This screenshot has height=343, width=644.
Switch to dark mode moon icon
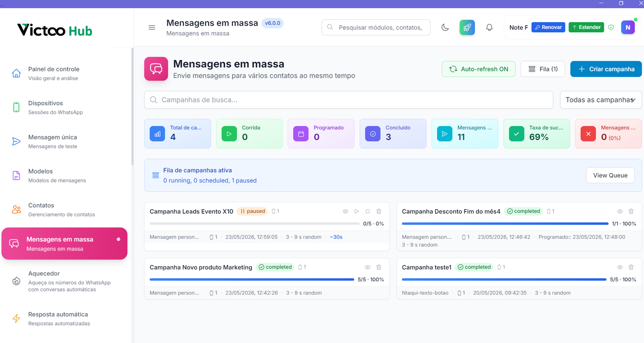click(x=445, y=28)
